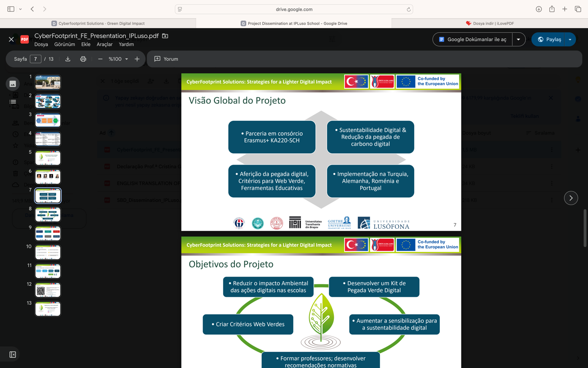Click the Google Dokümanlar ile aç button
The height and width of the screenshot is (368, 588).
pos(472,40)
